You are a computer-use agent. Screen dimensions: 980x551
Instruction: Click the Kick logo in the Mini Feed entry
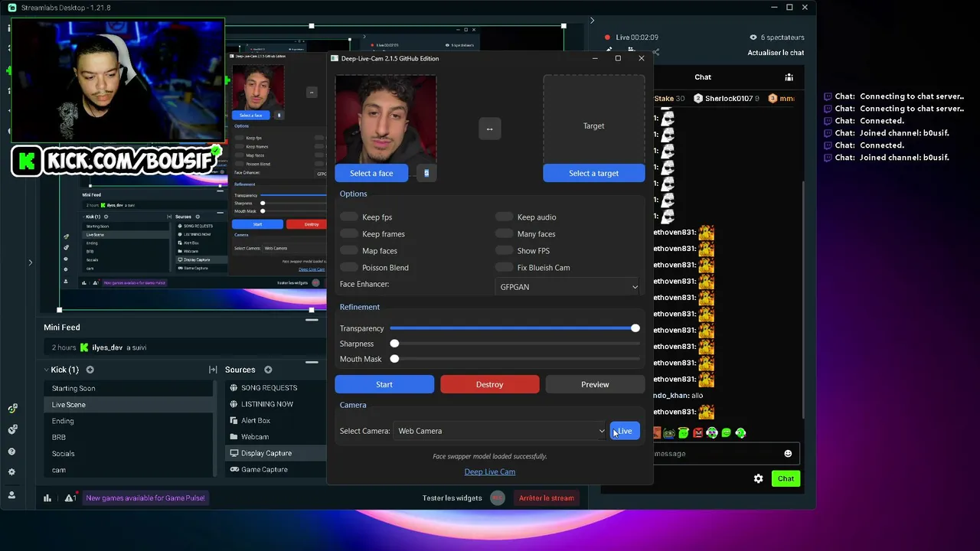coord(84,347)
